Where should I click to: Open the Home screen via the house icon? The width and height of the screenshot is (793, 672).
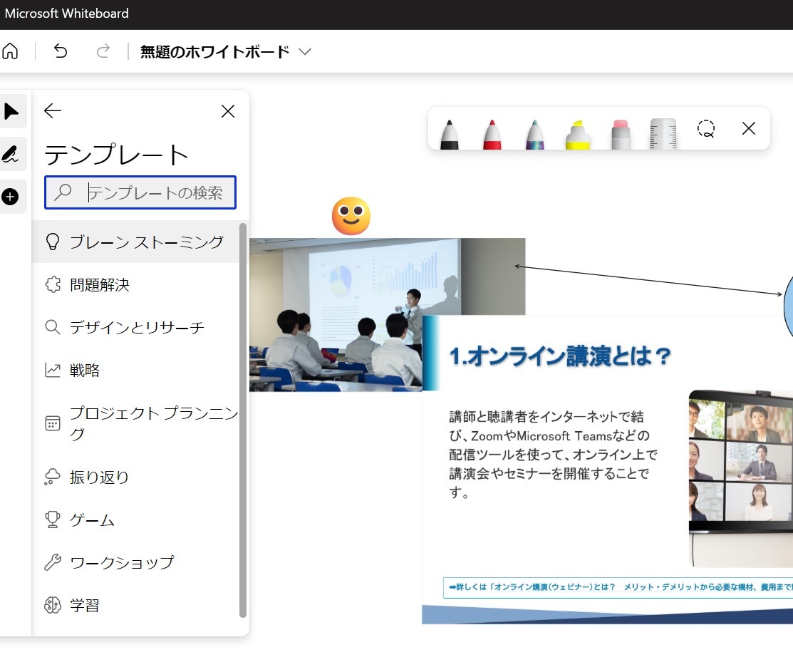(10, 51)
